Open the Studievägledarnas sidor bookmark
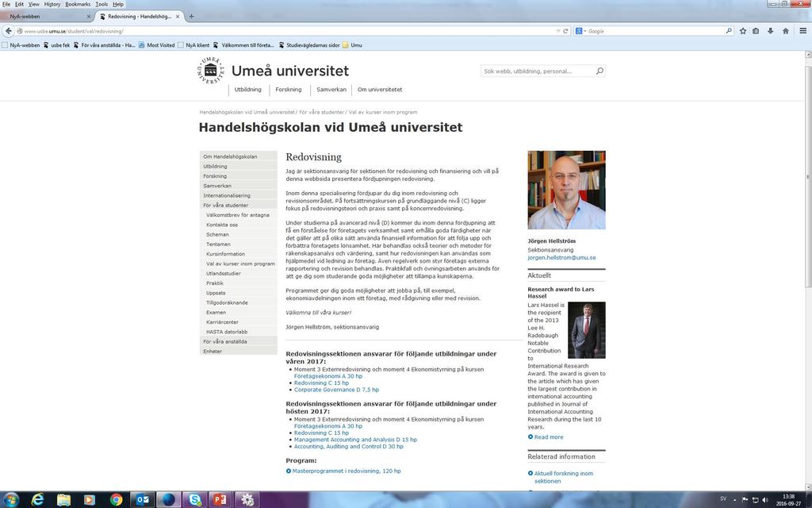 pos(308,45)
